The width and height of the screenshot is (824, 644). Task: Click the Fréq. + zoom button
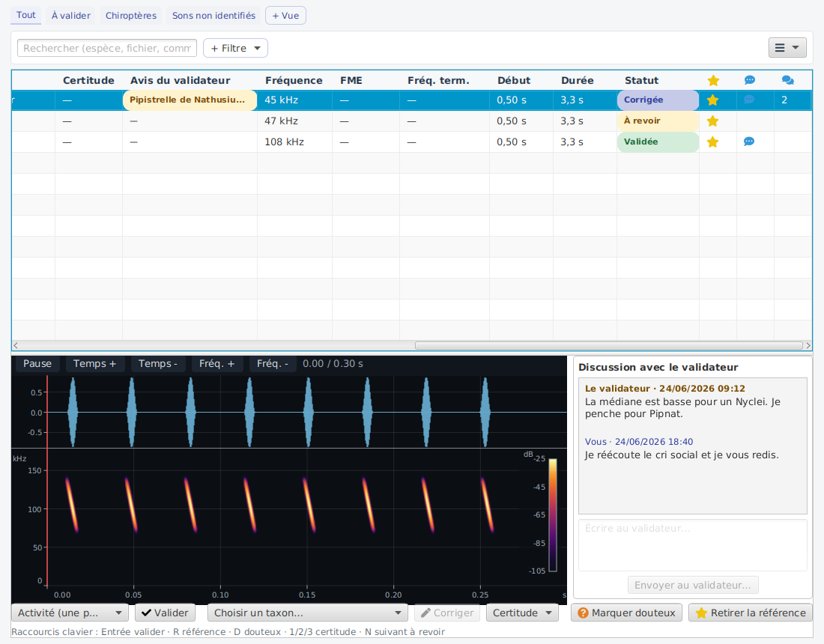(216, 363)
